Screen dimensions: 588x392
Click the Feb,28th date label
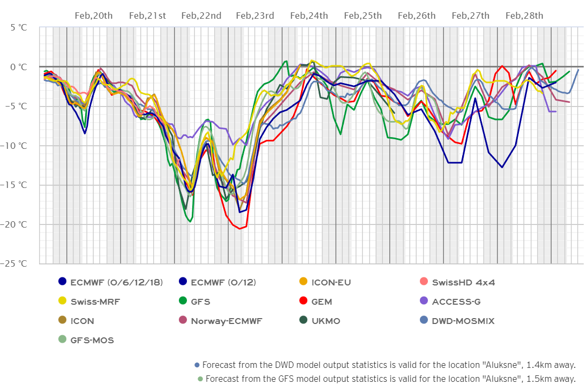point(524,16)
